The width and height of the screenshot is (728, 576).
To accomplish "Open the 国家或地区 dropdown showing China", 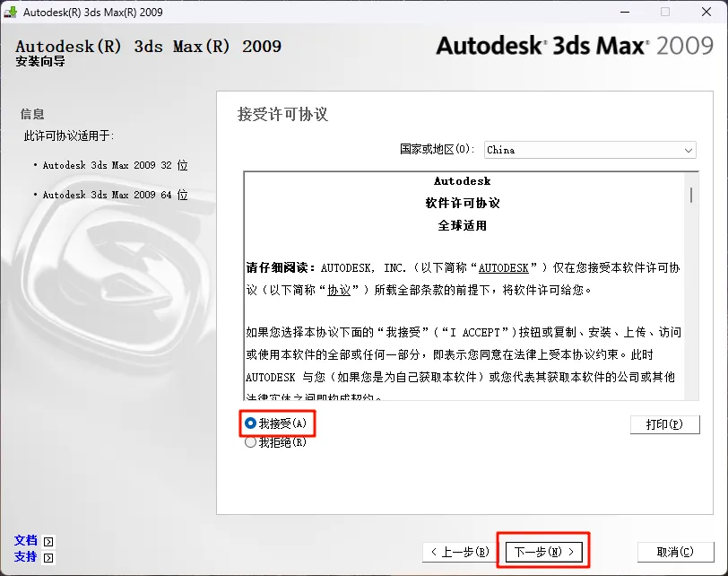I will (590, 150).
